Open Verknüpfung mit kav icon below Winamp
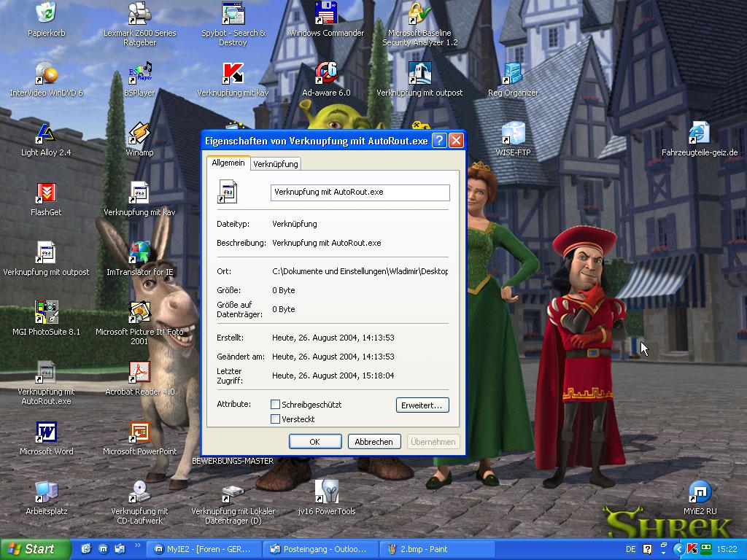747x560 pixels. coord(139,192)
